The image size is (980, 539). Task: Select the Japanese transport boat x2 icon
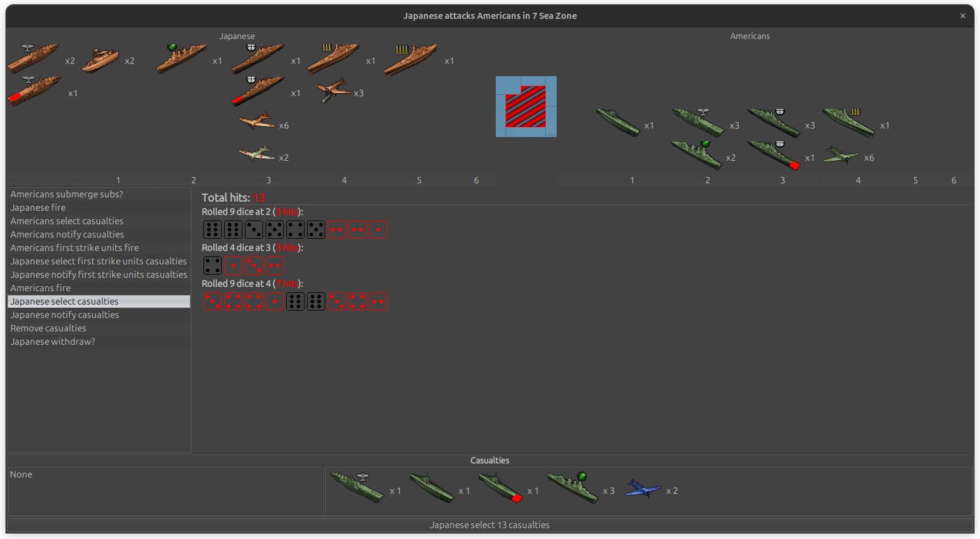pos(101,60)
